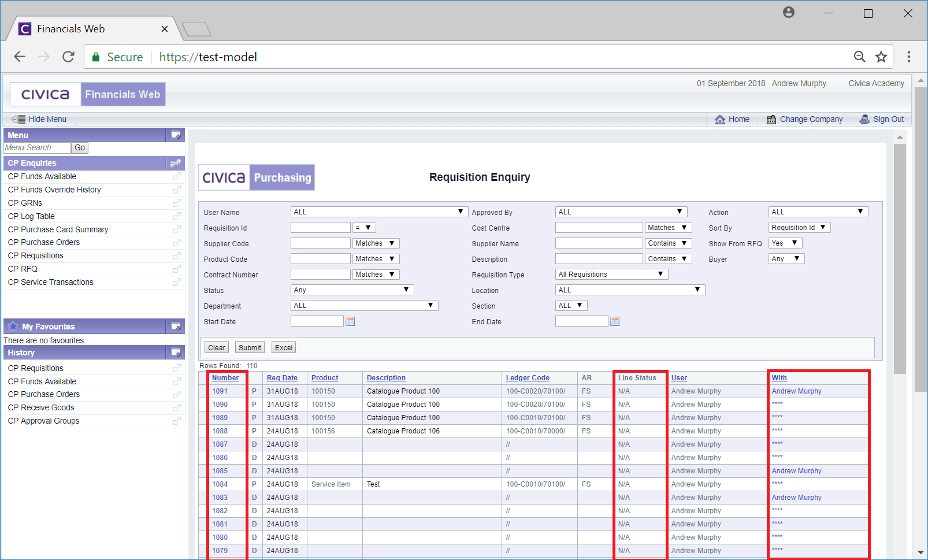Viewport: 928px width, 560px height.
Task: Open CP Funds Available in History list
Action: click(42, 381)
